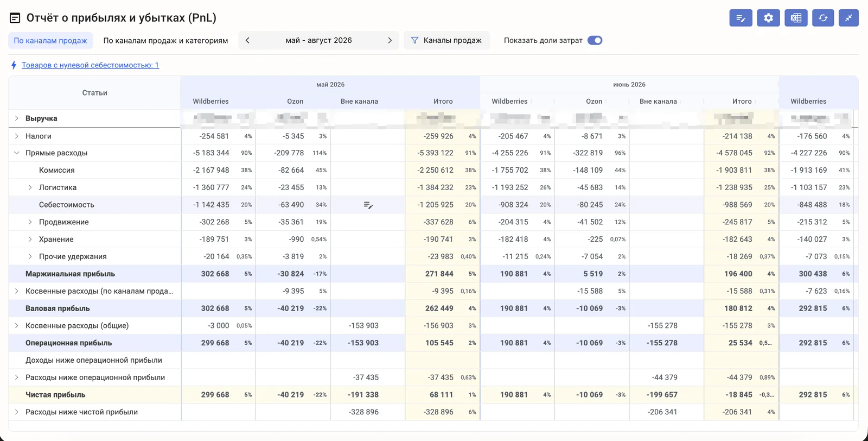The width and height of the screenshot is (868, 441).
Task: Go to next period with right arrow
Action: tap(390, 40)
